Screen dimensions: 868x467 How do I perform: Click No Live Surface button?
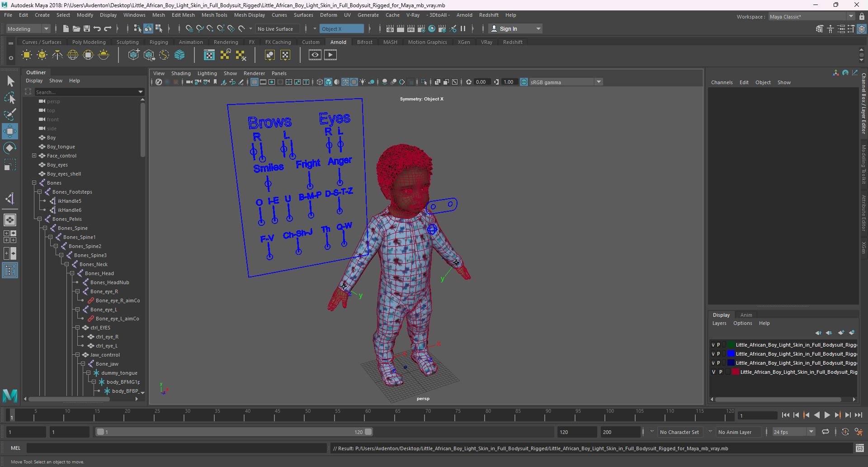pyautogui.click(x=275, y=29)
